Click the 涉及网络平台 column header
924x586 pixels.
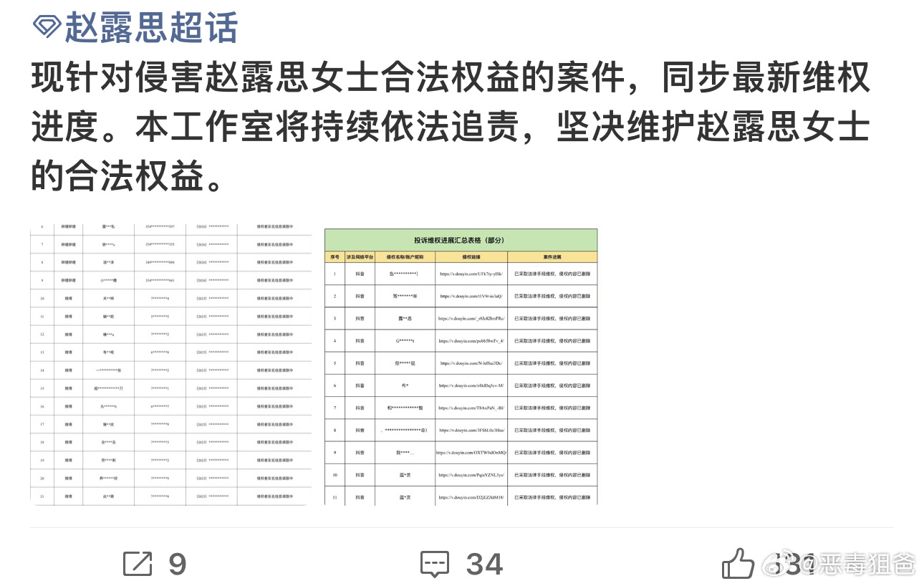coord(360,257)
